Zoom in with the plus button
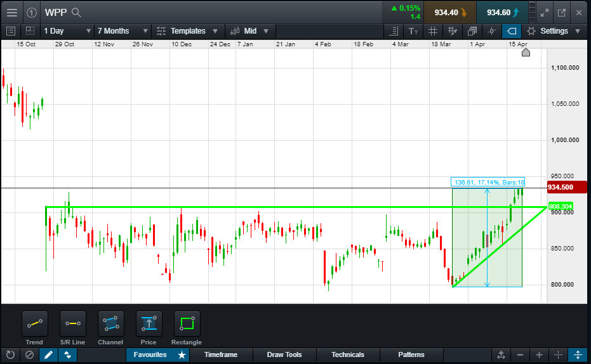591x364 pixels. coord(540,354)
